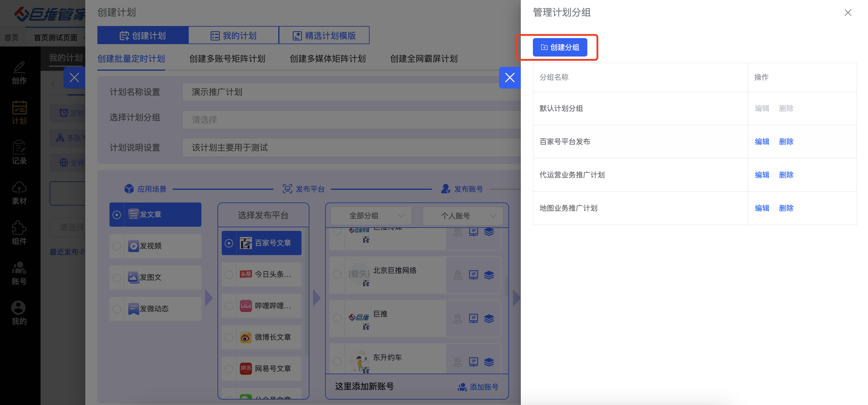Viewport: 868px width, 405px height.
Task: Click the location icon in 巨推 row
Action: (458, 318)
